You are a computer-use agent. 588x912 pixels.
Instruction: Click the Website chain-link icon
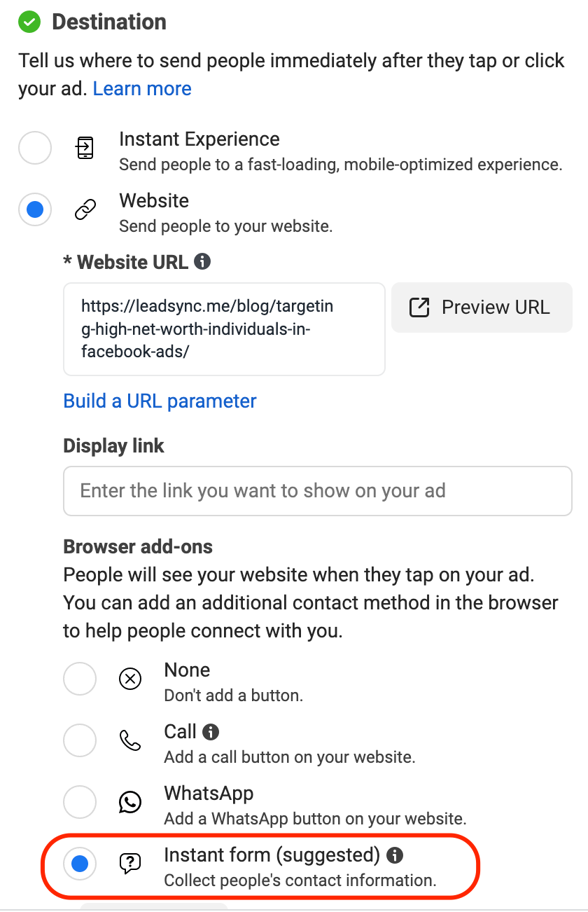85,209
